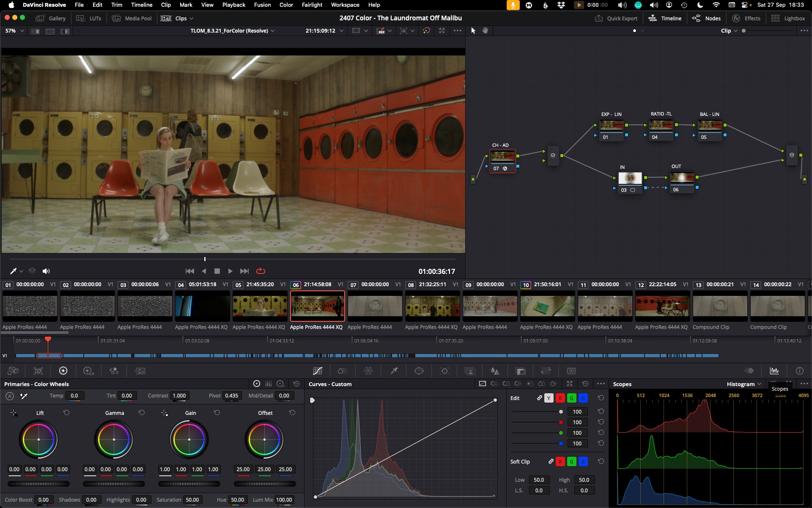Screen dimensions: 812x508
Task: Toggle the Y luminance channel button
Action: [549, 398]
